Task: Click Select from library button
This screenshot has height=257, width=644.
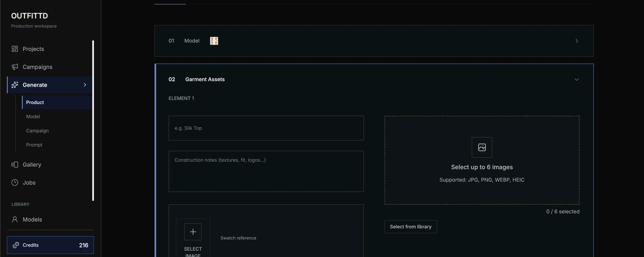Action: [x=411, y=227]
